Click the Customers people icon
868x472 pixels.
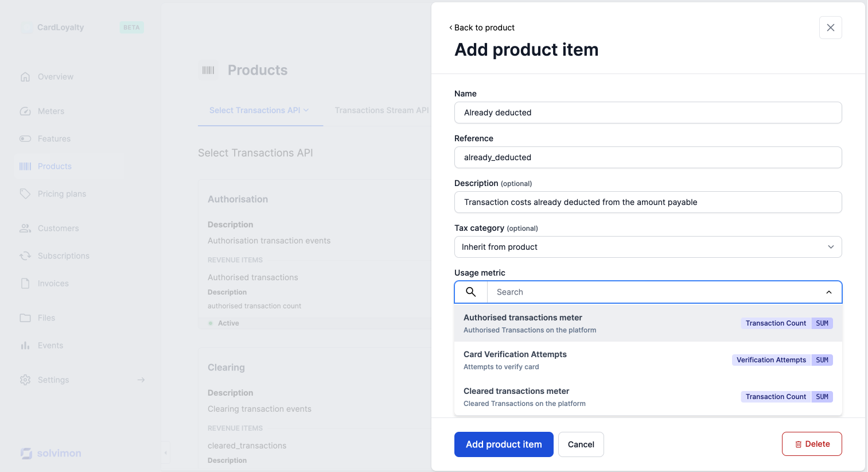pos(25,229)
